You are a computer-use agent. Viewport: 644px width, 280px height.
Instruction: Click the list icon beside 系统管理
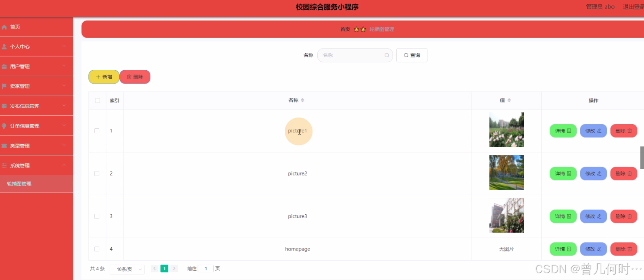4,165
